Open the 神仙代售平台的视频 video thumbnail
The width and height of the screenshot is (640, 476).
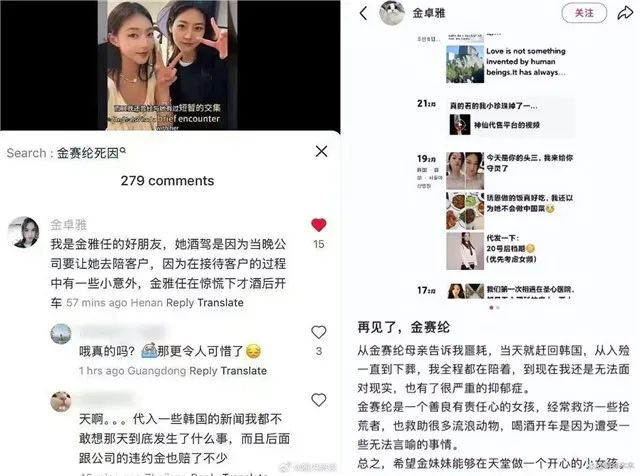[460, 125]
